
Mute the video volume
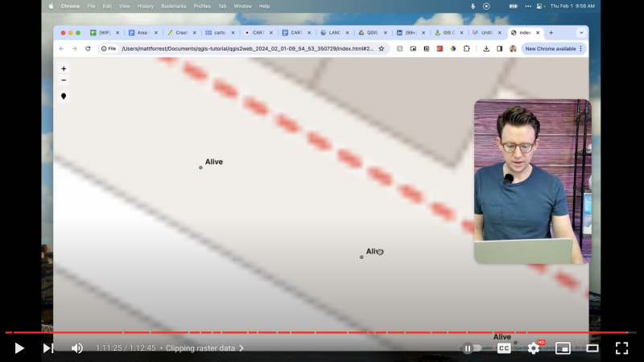pos(77,348)
